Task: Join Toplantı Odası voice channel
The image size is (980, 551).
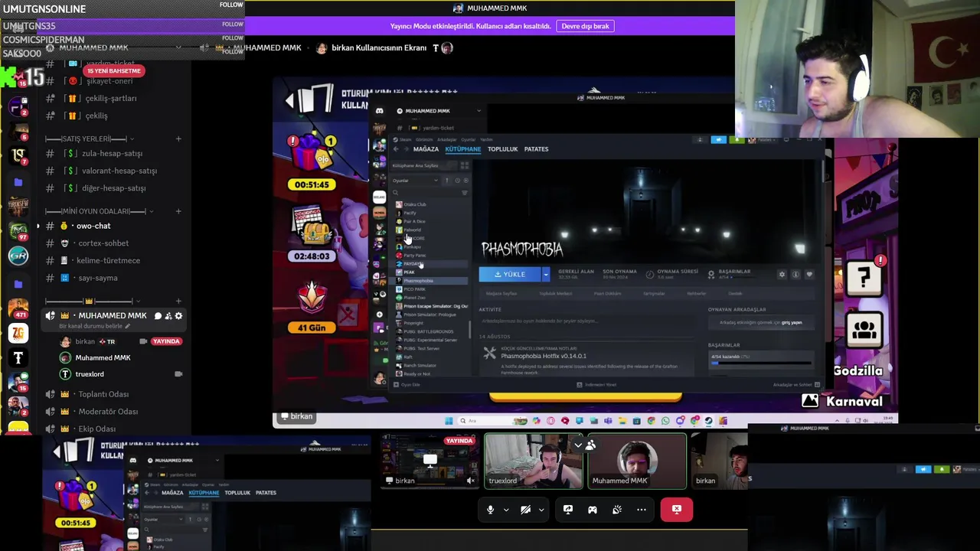Action: click(x=103, y=394)
